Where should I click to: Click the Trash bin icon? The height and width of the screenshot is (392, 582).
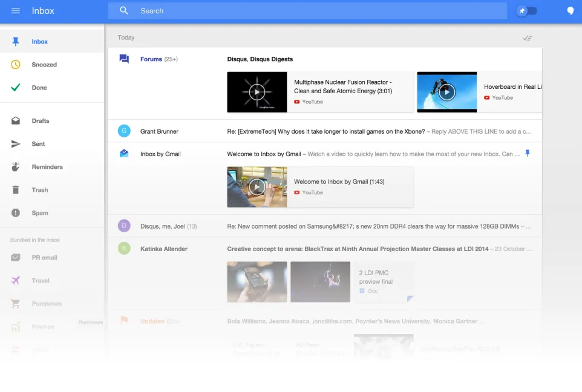[16, 190]
